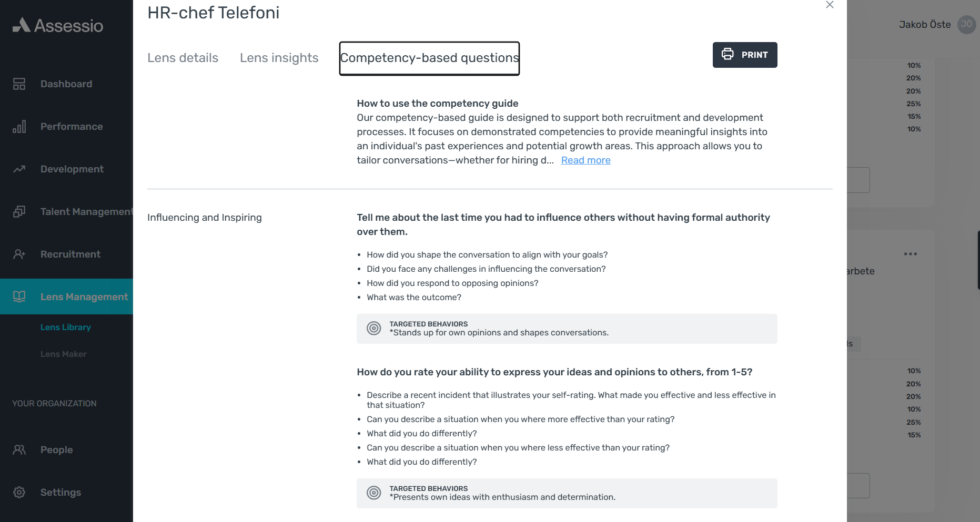The width and height of the screenshot is (980, 522).
Task: Switch to Lens details tab
Action: click(183, 58)
